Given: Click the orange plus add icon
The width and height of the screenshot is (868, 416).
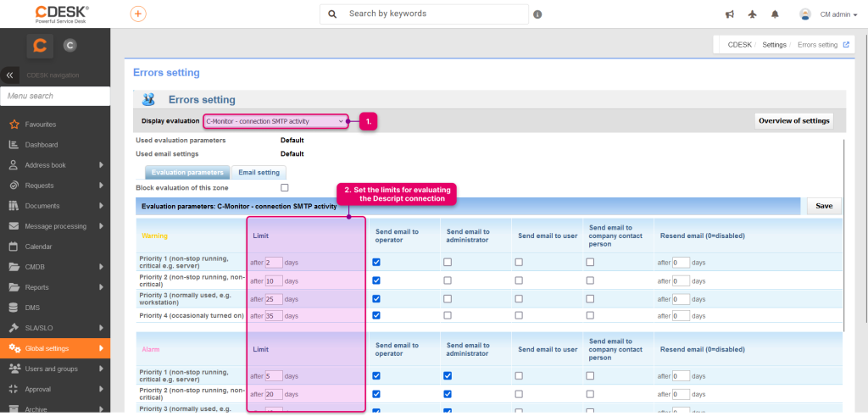Looking at the screenshot, I should pos(138,14).
